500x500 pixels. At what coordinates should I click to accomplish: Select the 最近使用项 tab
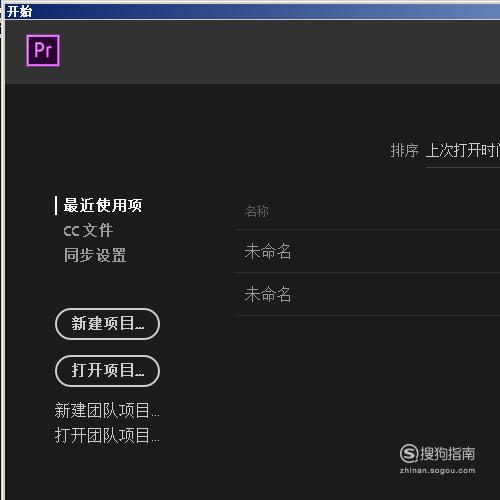pyautogui.click(x=103, y=205)
